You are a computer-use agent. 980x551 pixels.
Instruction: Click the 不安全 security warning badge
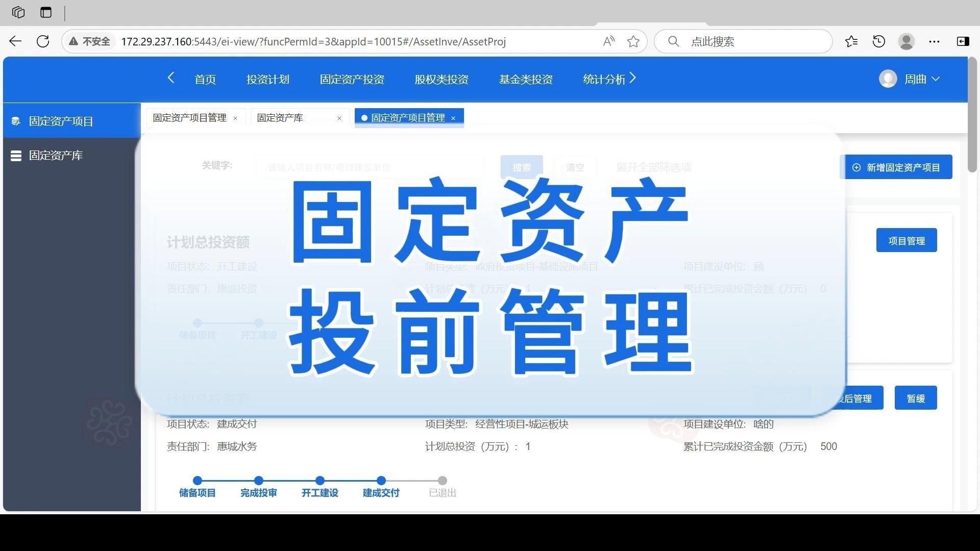pyautogui.click(x=90, y=41)
